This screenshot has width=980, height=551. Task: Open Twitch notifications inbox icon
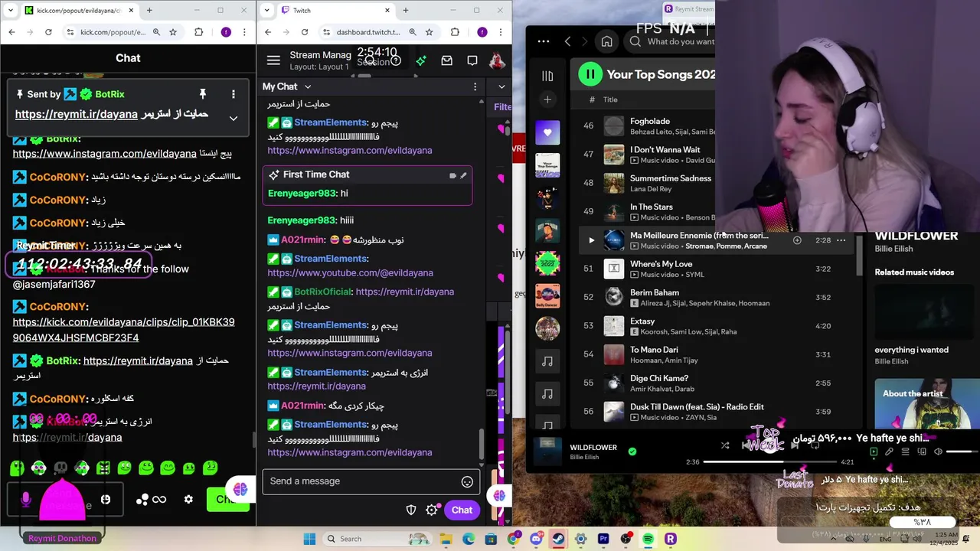point(446,60)
